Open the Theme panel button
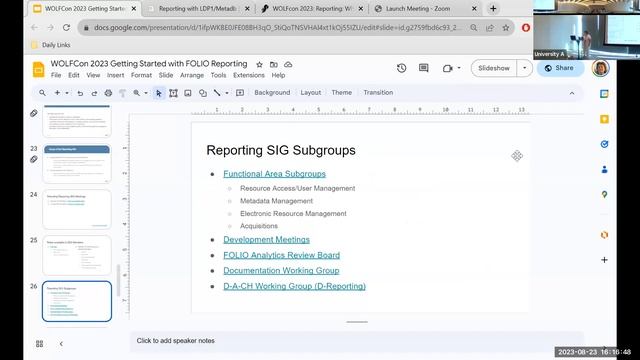 tap(342, 93)
